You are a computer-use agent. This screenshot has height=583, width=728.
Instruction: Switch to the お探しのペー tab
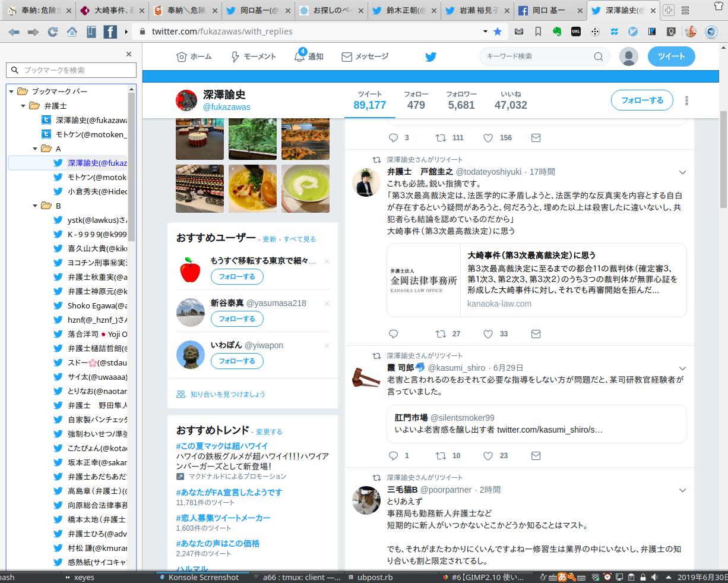coord(330,10)
